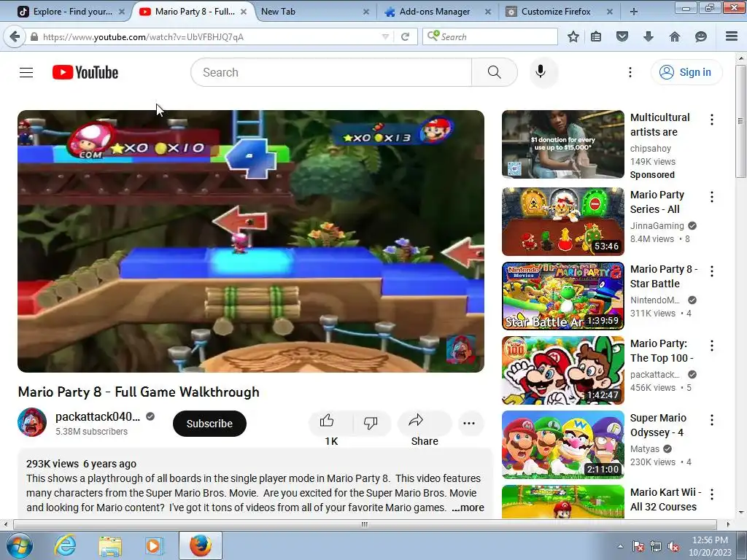Open the Mario Party: The Top 100 title
The height and width of the screenshot is (560, 747).
pos(662,351)
